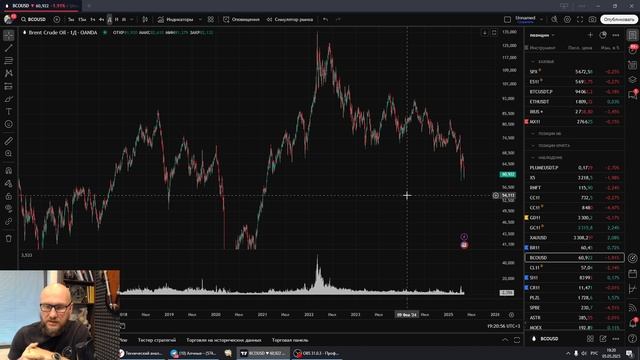640x360 pixels.
Task: Open Торговля на исторических данных tab
Action: click(224, 340)
